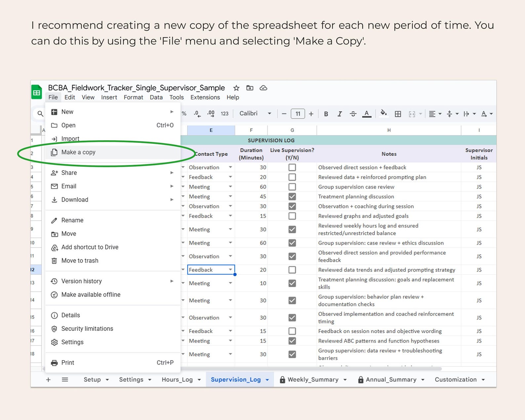The image size is (525, 420).
Task: Open Supervision_Log tab arrow menu
Action: tap(267, 380)
